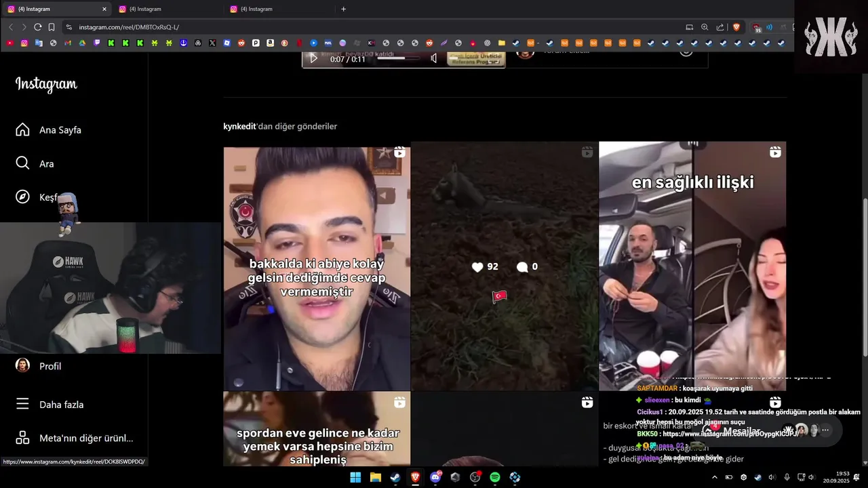Reload the current page

click(x=38, y=27)
